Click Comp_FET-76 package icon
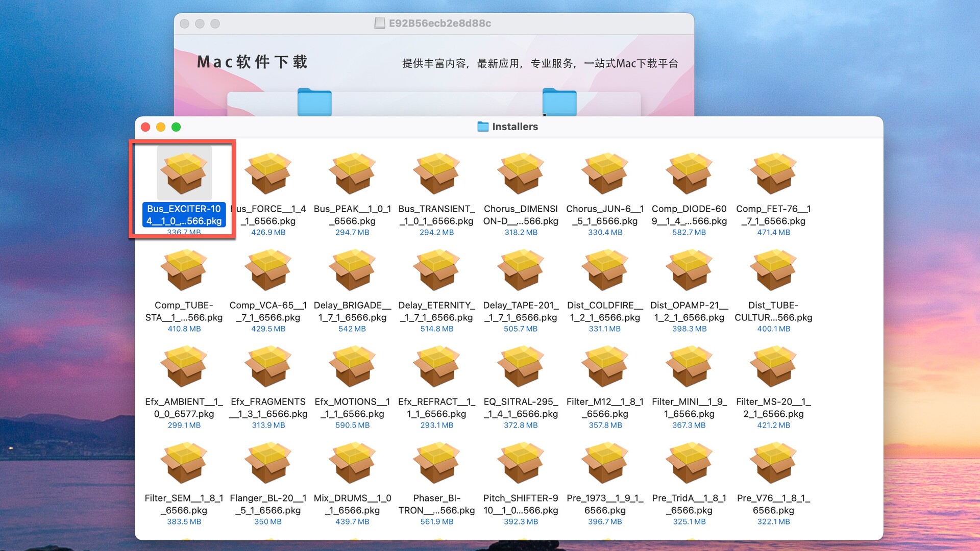The width and height of the screenshot is (980, 551). [x=773, y=173]
